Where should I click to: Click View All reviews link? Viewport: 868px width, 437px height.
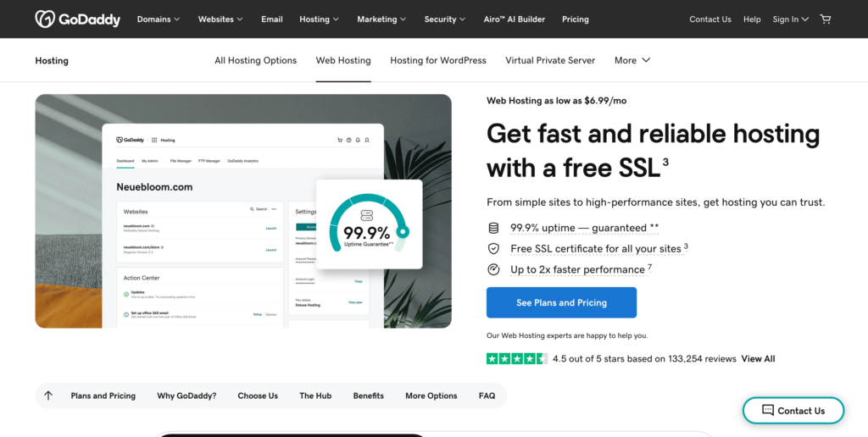tap(758, 358)
